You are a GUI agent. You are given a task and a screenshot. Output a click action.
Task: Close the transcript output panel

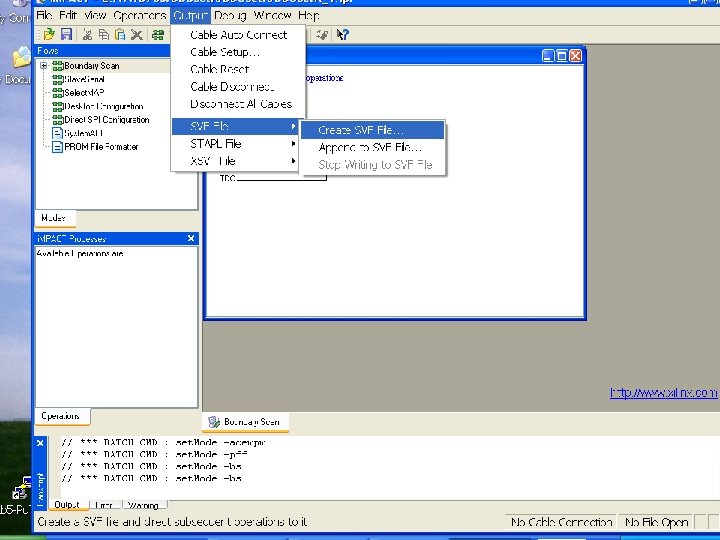40,443
